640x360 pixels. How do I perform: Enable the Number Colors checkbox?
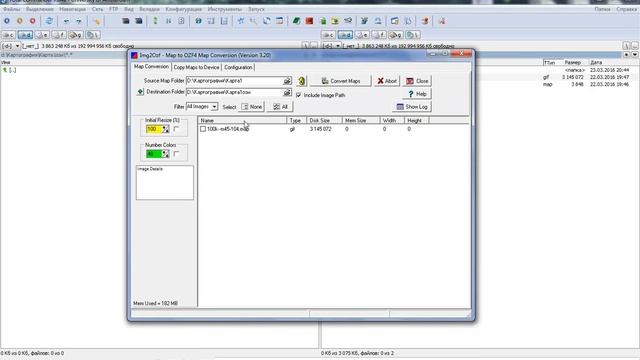pos(176,154)
